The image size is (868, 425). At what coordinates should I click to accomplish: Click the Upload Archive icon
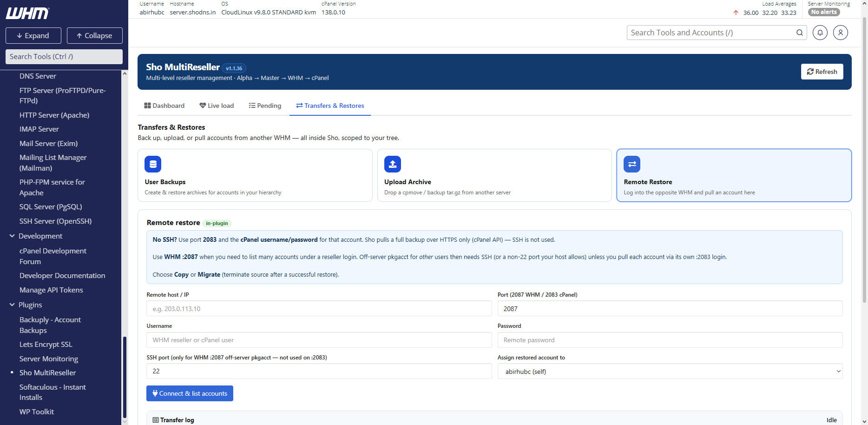(393, 164)
